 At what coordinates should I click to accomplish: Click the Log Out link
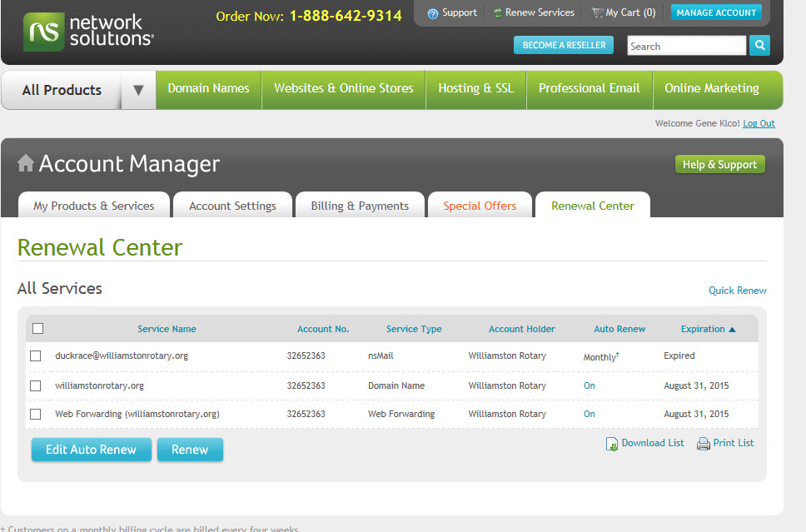pyautogui.click(x=759, y=123)
